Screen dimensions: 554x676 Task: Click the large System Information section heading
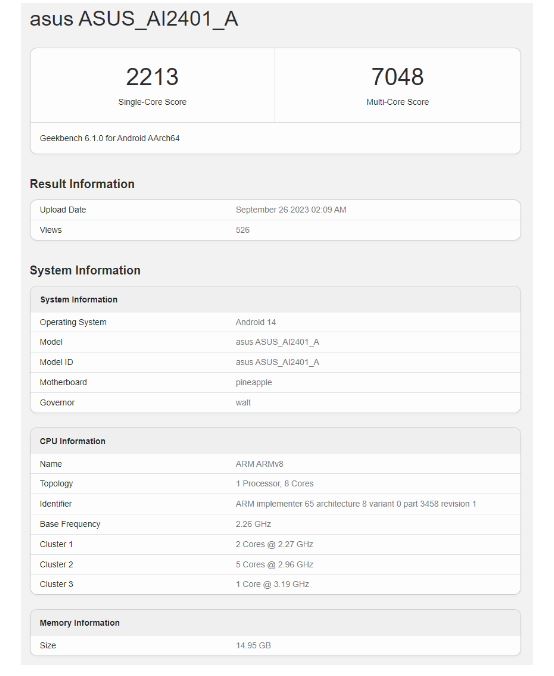(x=85, y=270)
